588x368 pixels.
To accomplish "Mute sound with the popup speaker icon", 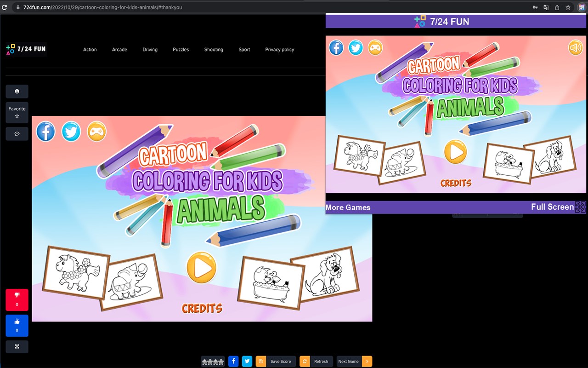I will (x=576, y=47).
